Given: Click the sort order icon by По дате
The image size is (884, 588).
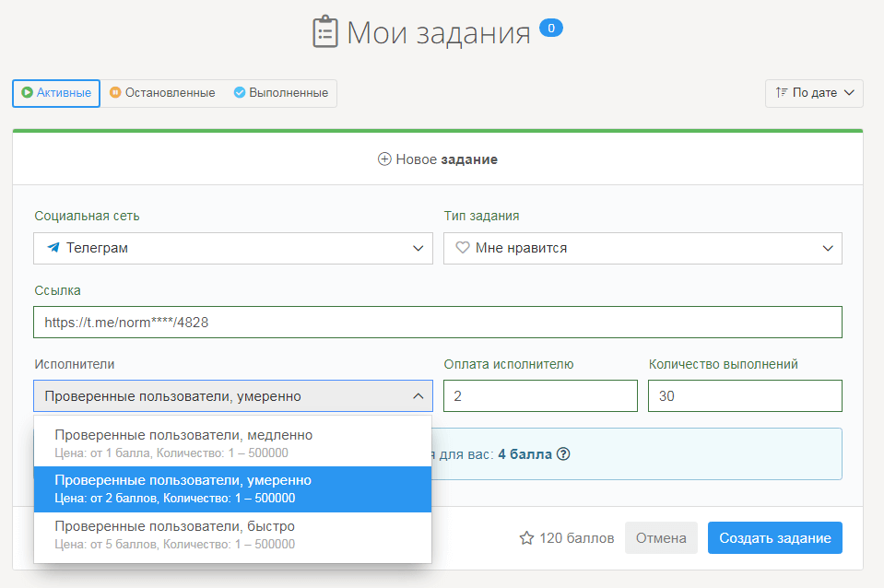Looking at the screenshot, I should click(781, 93).
